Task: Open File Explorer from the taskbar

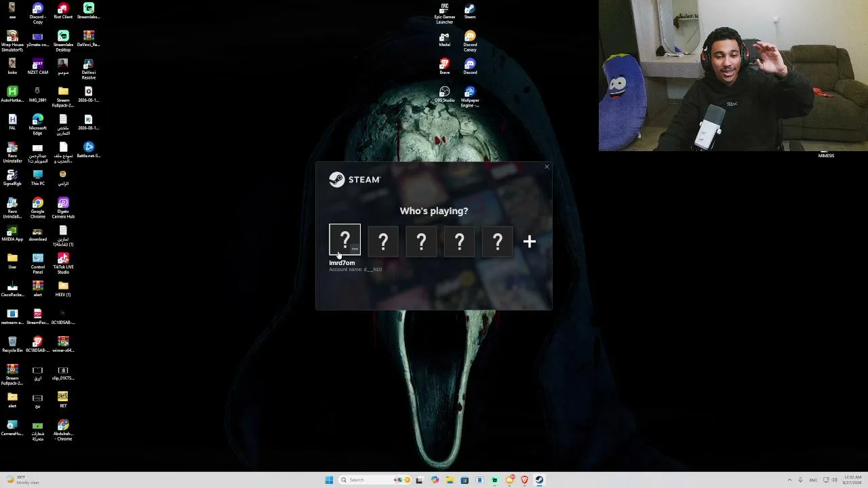Action: coord(450,480)
